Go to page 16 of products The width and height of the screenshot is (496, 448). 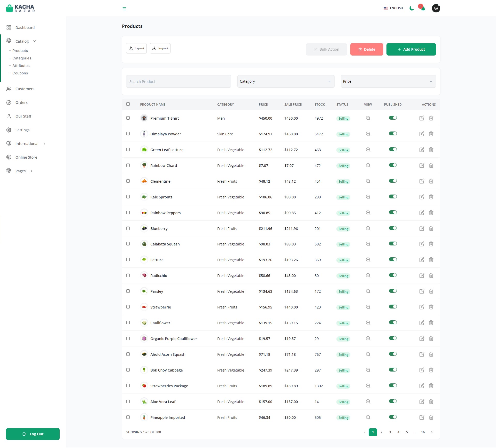pos(423,432)
